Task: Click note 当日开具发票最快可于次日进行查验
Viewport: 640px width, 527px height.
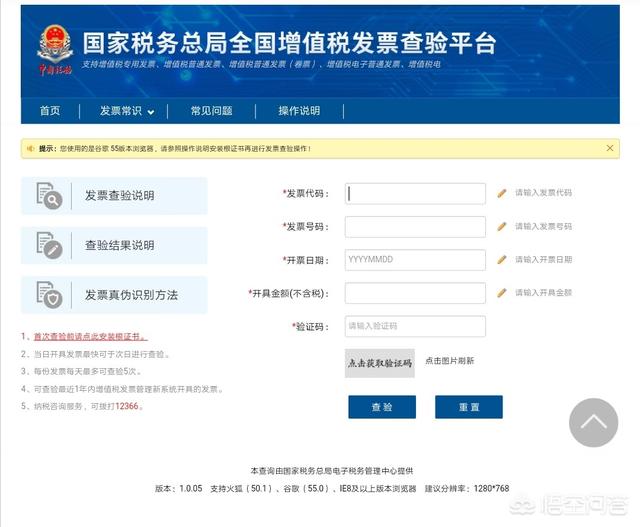Action: pos(101,354)
